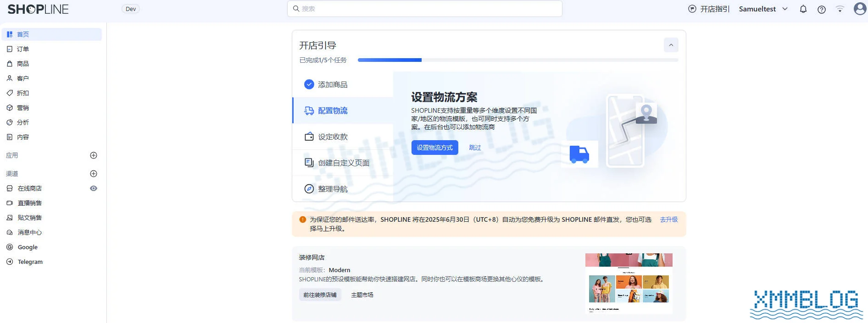868x323 pixels.
Task: Select the 创建自定义页面 step
Action: pos(343,163)
